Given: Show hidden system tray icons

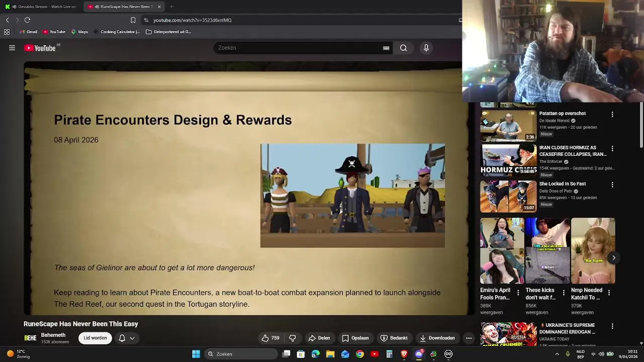Looking at the screenshot, I should tap(557, 354).
